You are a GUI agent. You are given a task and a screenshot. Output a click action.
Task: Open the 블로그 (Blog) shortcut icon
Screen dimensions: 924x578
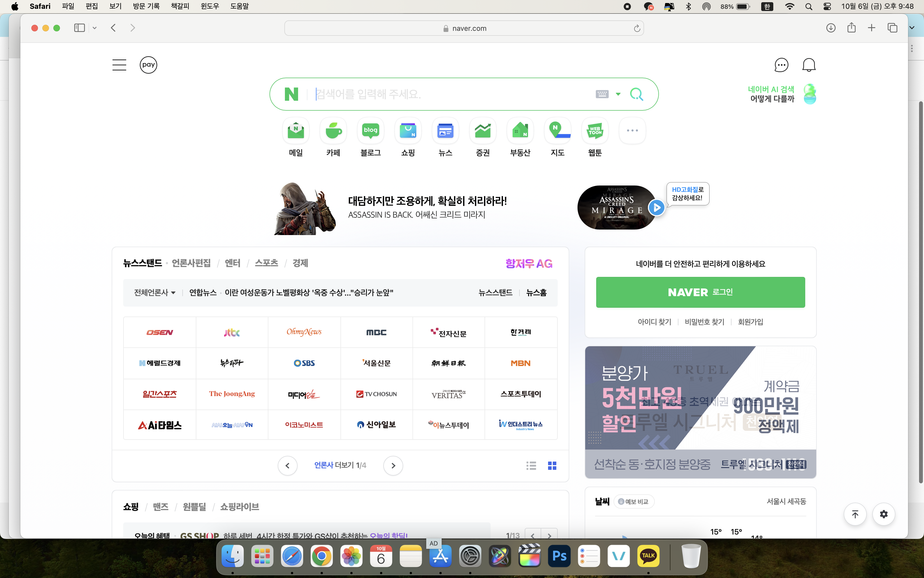370,131
